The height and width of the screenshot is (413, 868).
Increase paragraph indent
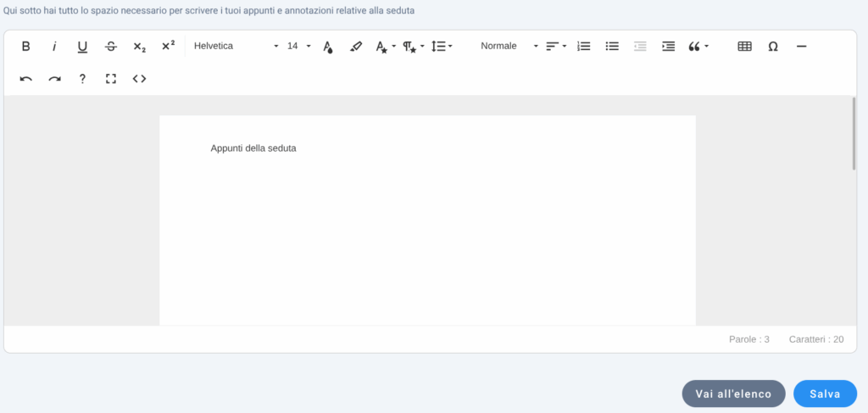(668, 47)
